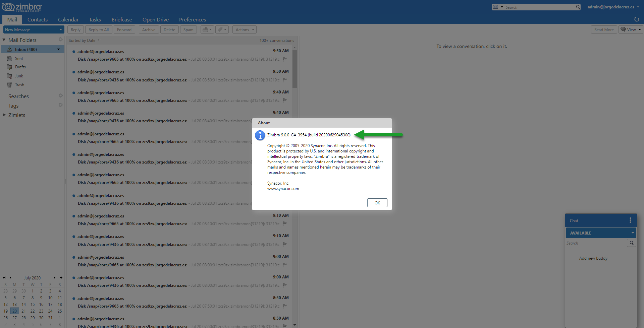Open the Move toolbar button
Viewport: 644px width, 328px height.
pyautogui.click(x=207, y=29)
